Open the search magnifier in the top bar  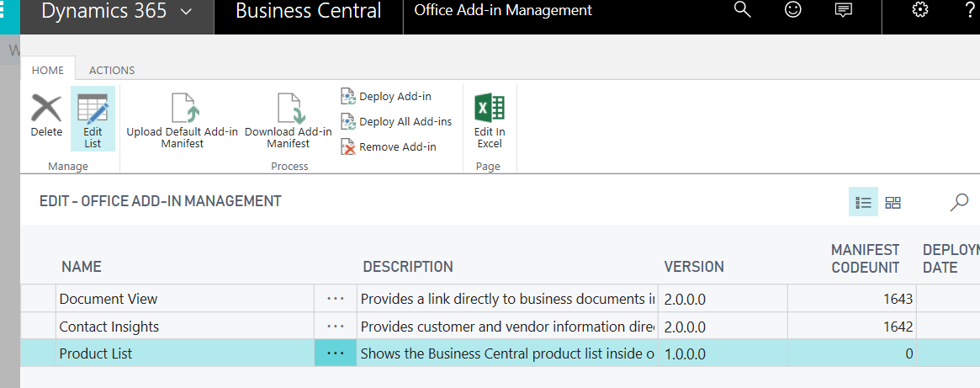[742, 10]
